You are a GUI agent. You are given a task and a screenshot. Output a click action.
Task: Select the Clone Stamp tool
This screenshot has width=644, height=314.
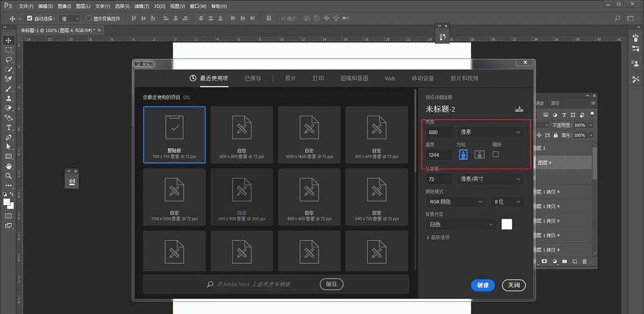click(9, 98)
